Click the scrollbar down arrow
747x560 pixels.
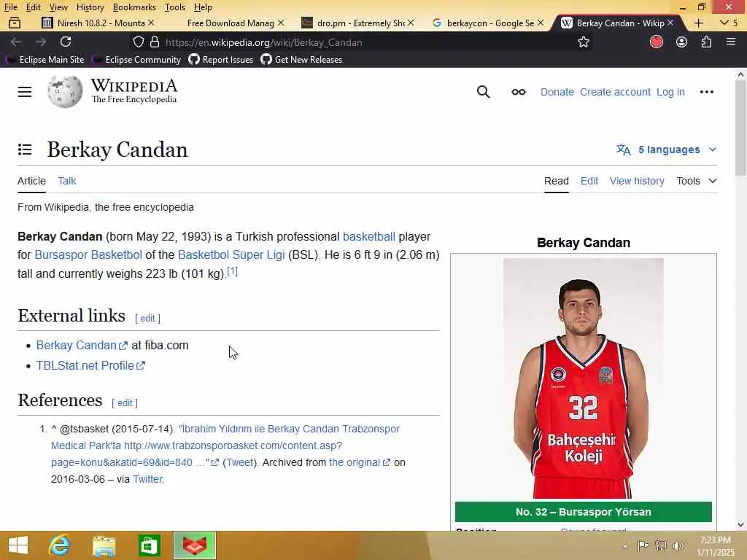(741, 525)
